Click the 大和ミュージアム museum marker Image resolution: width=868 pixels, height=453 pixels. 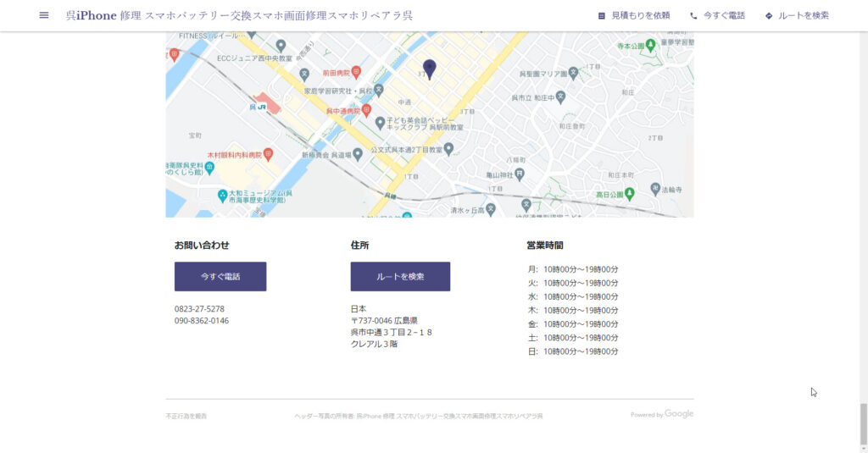[x=223, y=196]
